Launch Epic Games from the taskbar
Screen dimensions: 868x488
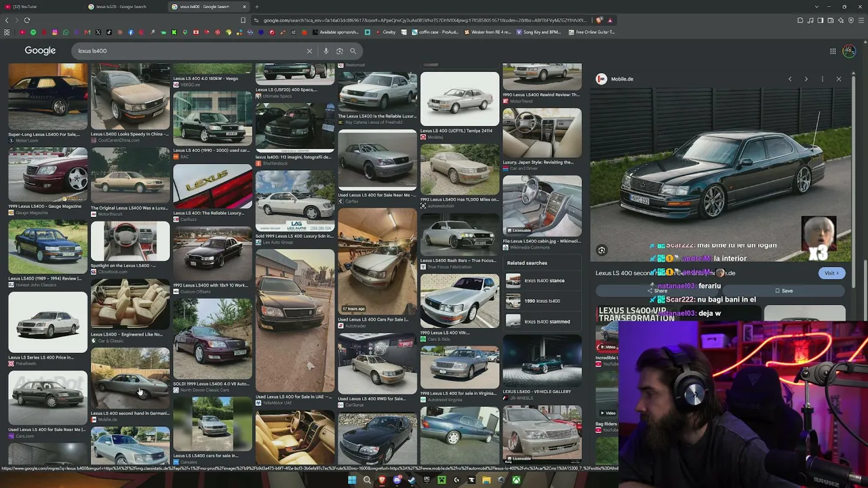point(427,481)
